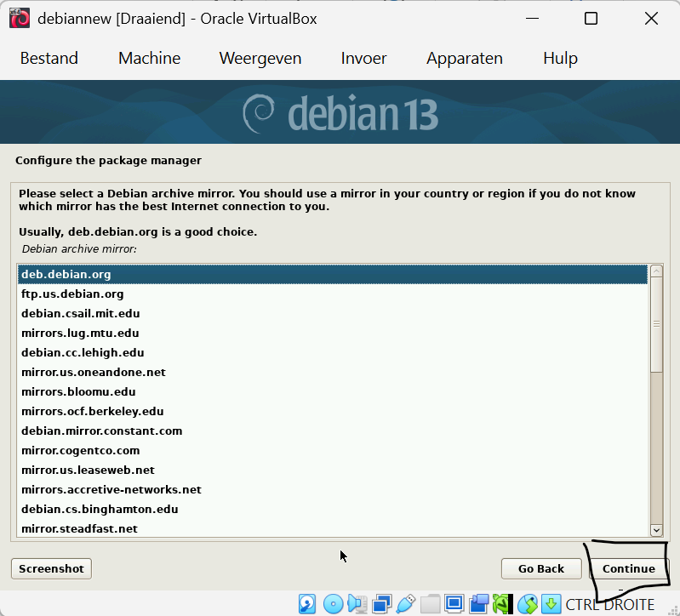
Task: Choose the mirrors.ocf.berkeley.edu entry
Action: (x=333, y=411)
